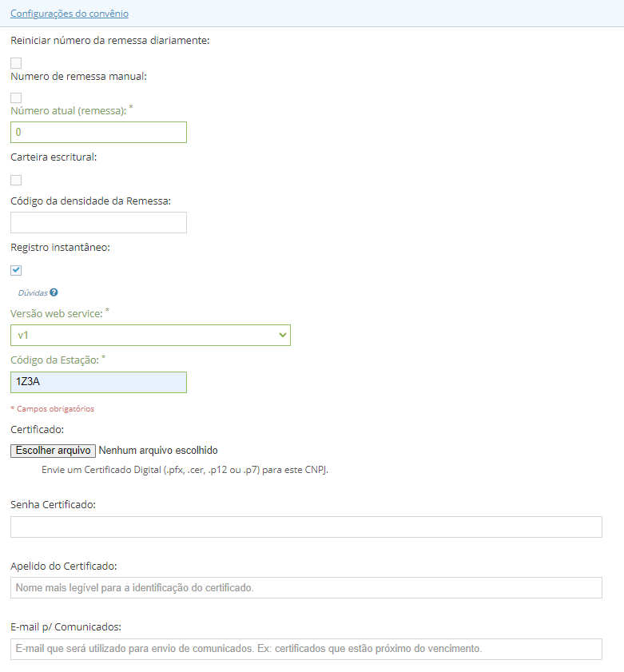Check the Numero de remessa manual box
The image size is (624, 672).
point(16,97)
